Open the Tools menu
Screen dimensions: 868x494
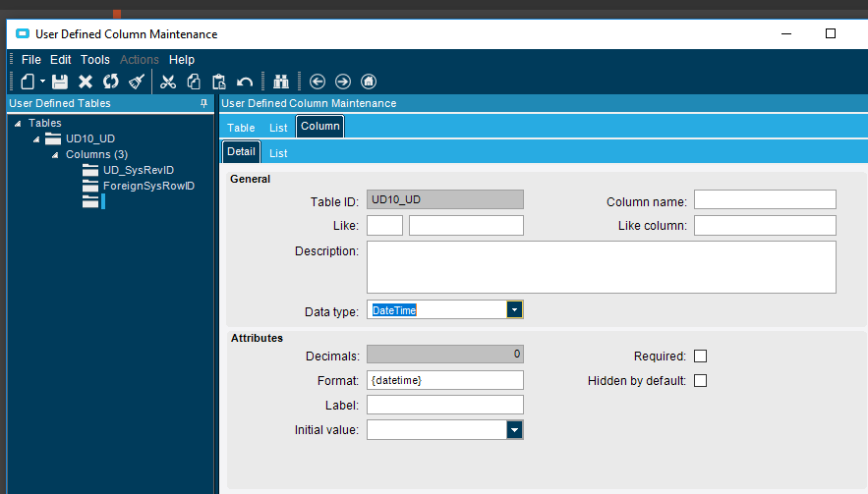pyautogui.click(x=95, y=60)
